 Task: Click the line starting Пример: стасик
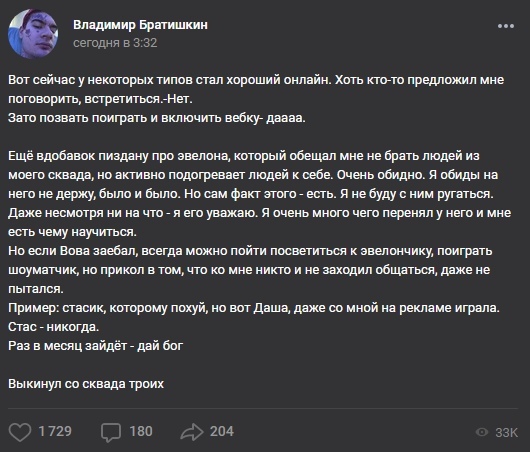tap(254, 308)
